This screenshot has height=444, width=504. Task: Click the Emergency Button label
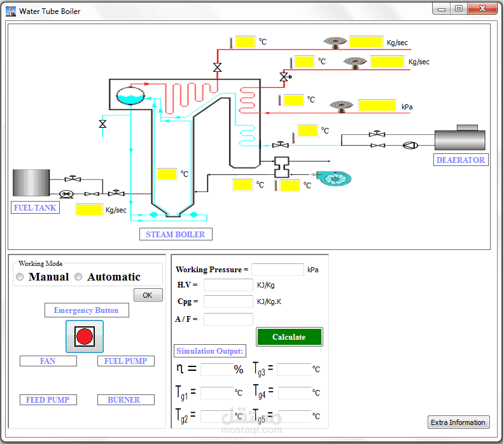(x=87, y=310)
